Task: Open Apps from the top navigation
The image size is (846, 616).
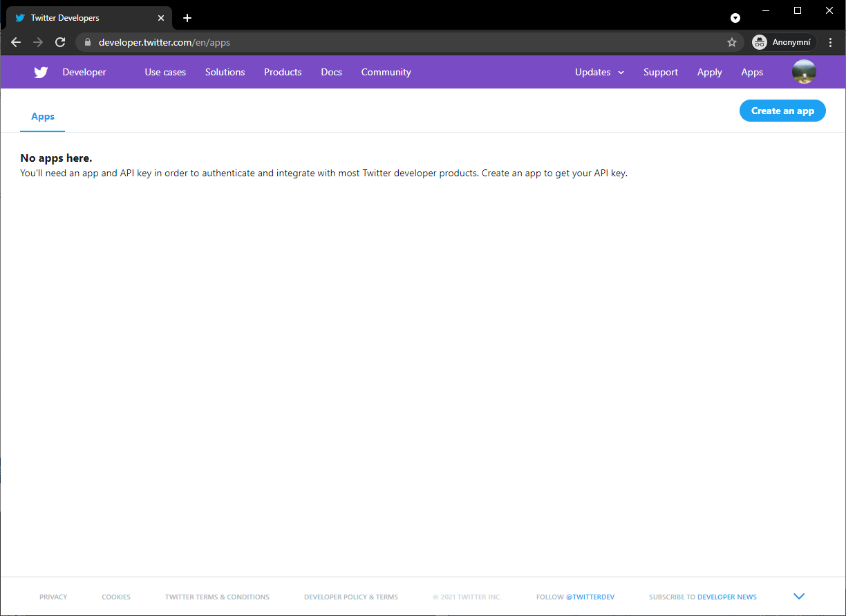Action: [752, 72]
